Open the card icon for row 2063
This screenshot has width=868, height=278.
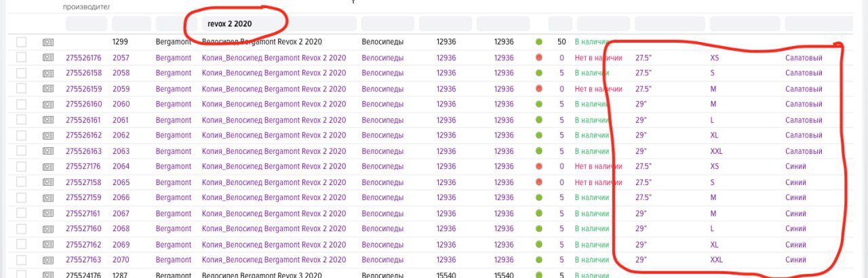(48, 151)
